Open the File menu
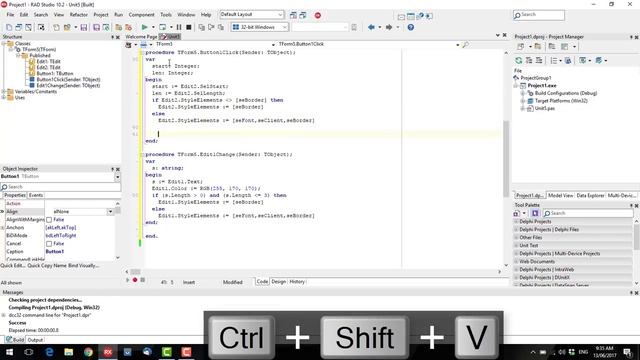640x360 pixels. (x=10, y=15)
